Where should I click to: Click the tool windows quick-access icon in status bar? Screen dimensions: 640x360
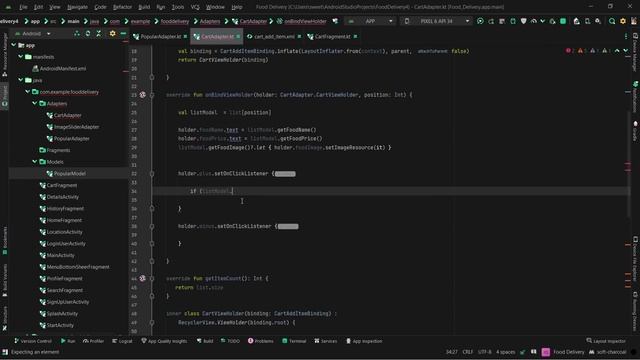click(5, 352)
